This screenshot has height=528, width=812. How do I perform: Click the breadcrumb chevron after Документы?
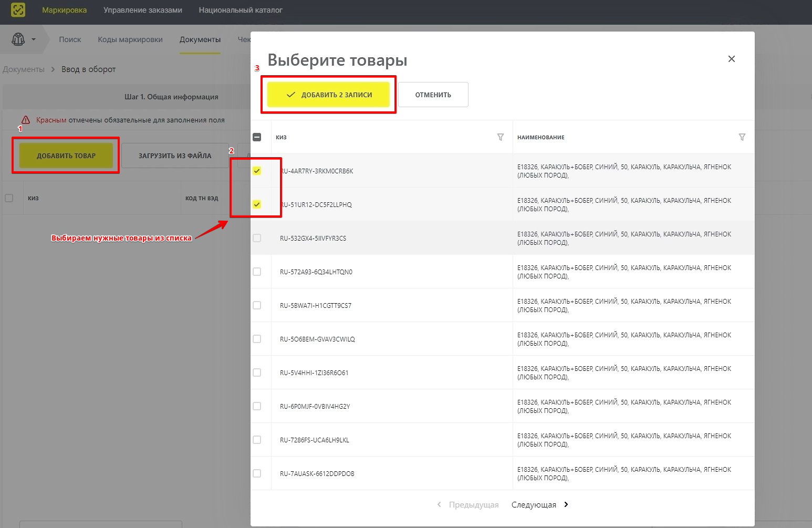tap(53, 69)
